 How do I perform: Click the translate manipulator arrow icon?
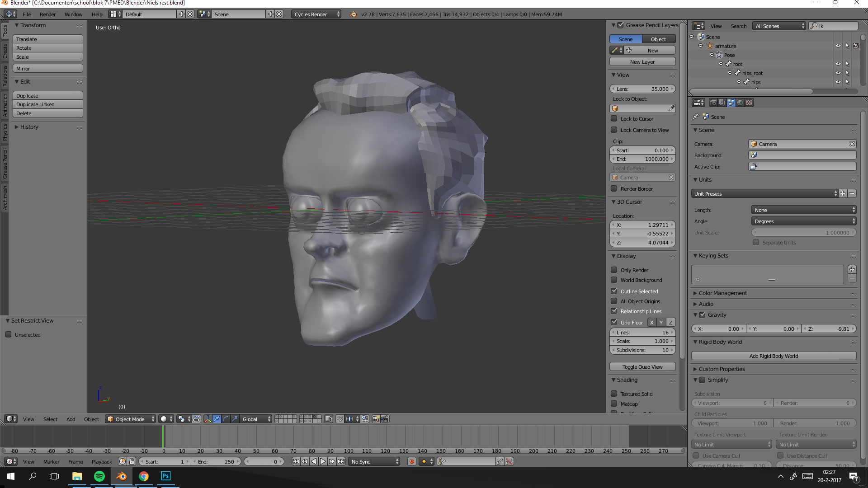[x=217, y=419]
